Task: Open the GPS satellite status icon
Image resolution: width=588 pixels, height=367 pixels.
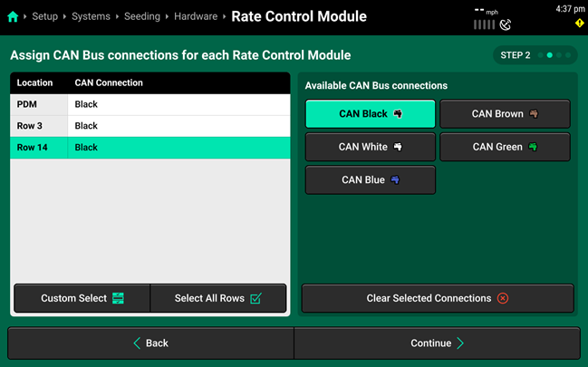Action: point(506,24)
